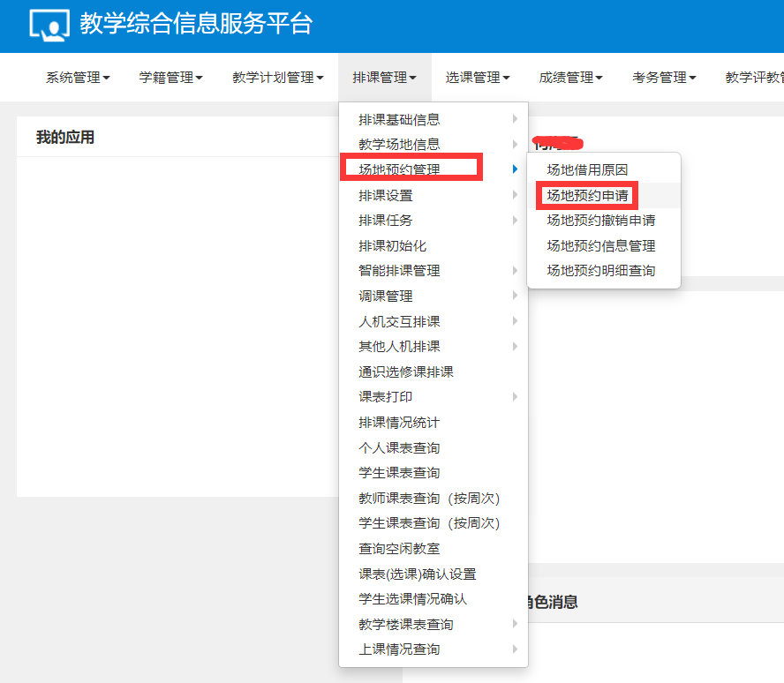The width and height of the screenshot is (784, 683).
Task: Choose 通识选修课排课 in the menu
Action: pyautogui.click(x=406, y=372)
